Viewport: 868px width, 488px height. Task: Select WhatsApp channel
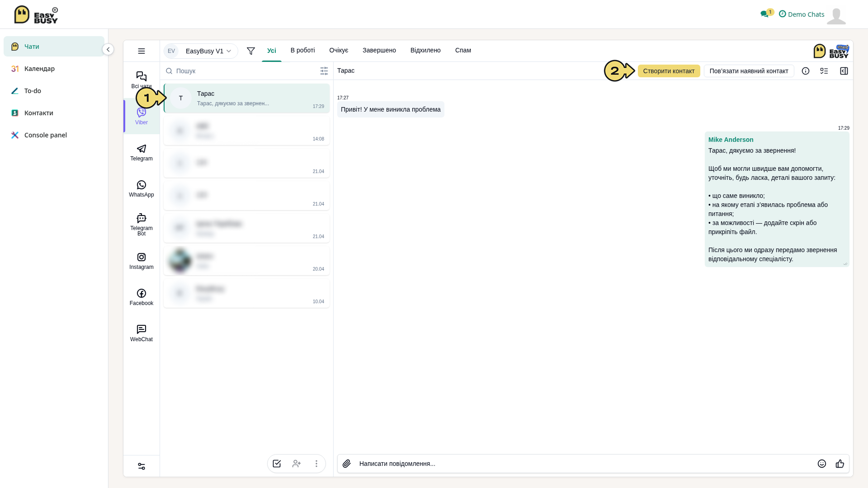point(142,189)
